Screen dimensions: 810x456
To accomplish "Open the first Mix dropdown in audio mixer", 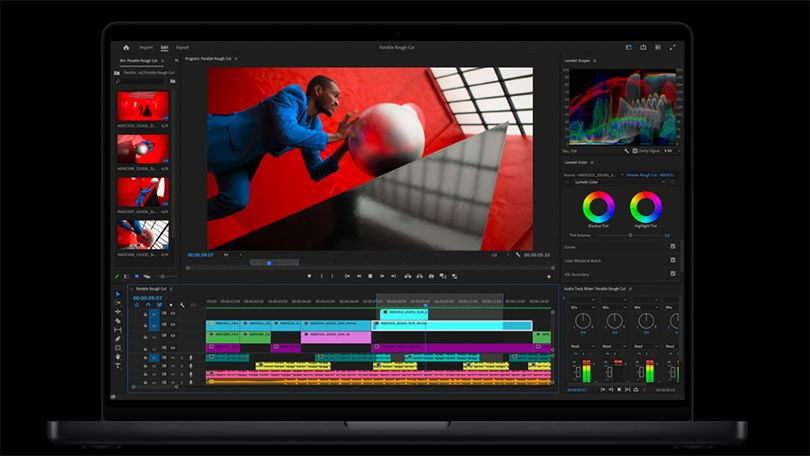I will tap(582, 307).
